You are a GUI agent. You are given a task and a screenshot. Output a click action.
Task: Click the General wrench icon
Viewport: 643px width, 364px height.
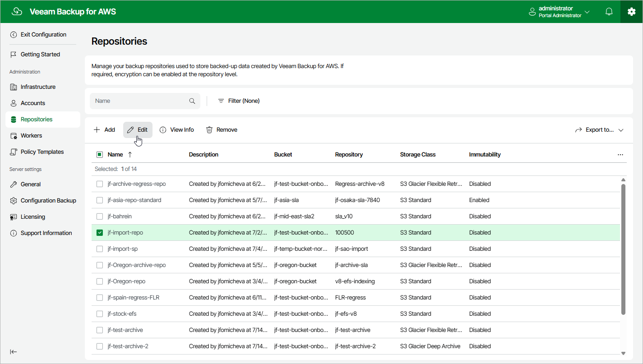(x=14, y=184)
